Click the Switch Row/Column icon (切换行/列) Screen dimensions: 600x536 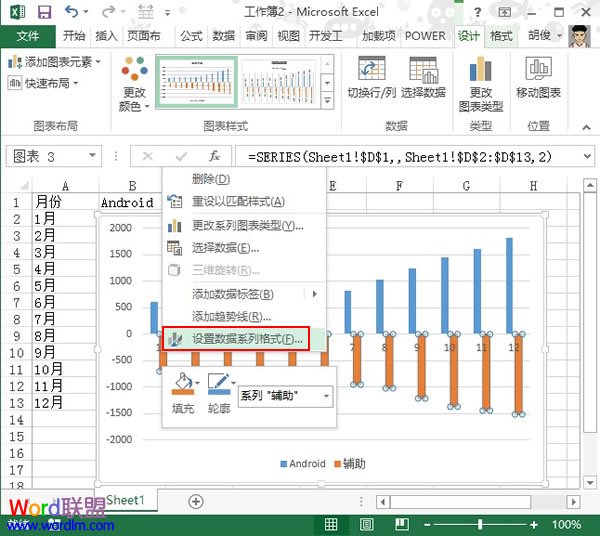371,70
